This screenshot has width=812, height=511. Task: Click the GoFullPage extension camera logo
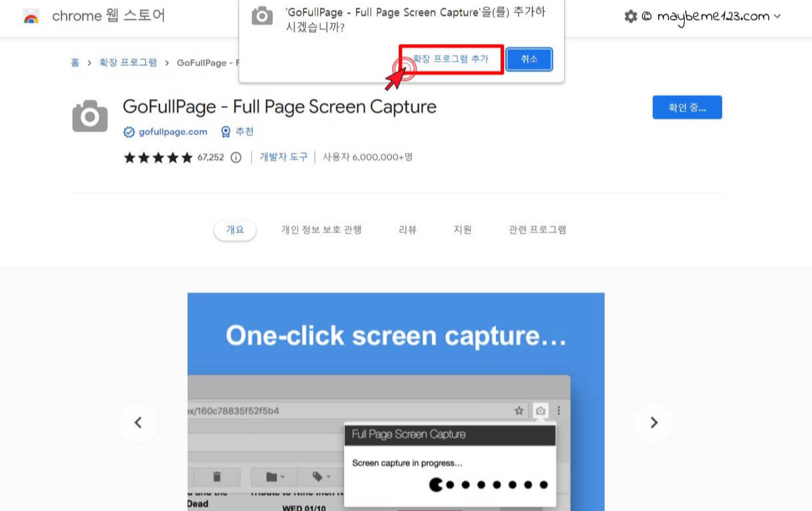(90, 117)
